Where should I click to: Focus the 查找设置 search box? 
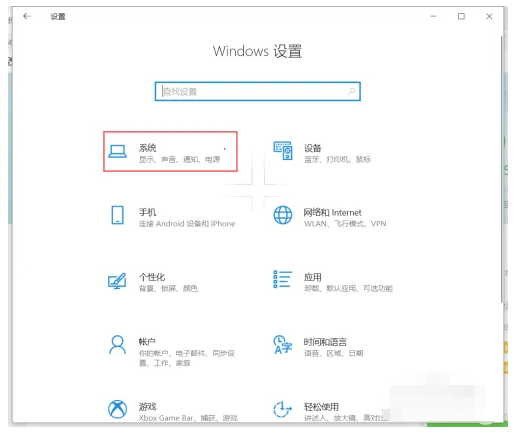point(258,91)
